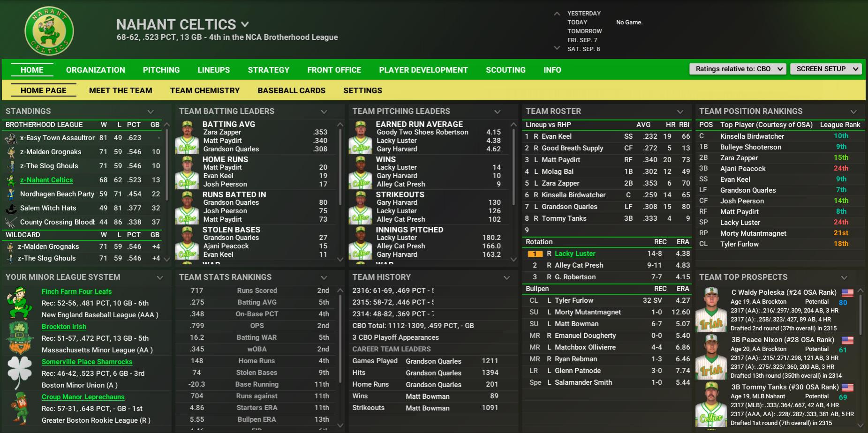
Task: Expand the Team Batting Leaders panel menu
Action: point(324,112)
